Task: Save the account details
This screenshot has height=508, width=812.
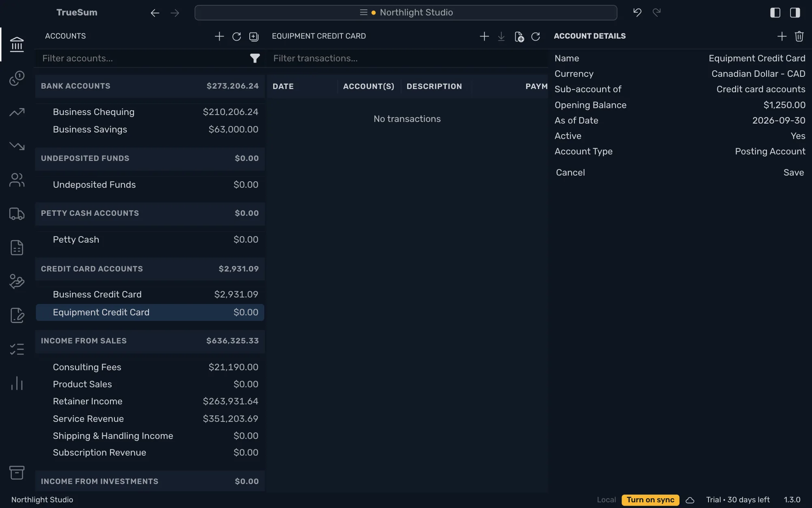Action: (794, 172)
